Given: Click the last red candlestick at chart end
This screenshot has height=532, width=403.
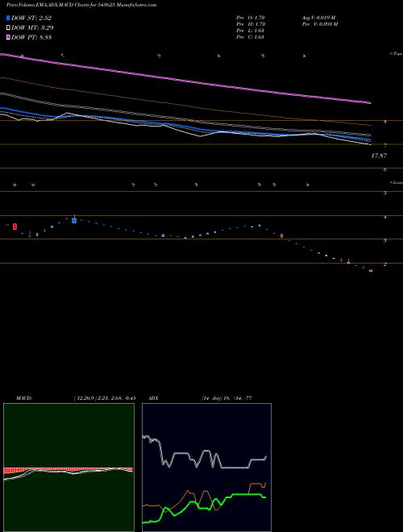Looking at the screenshot, I should point(371,271).
